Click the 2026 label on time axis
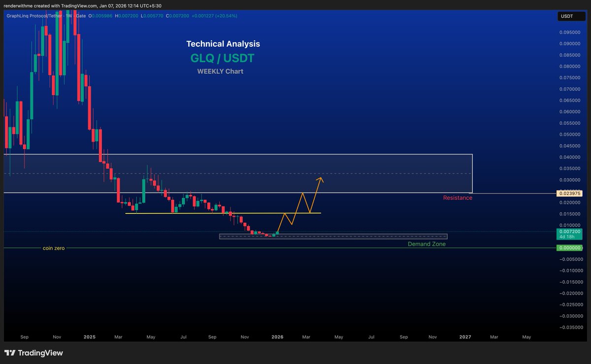Image resolution: width=591 pixels, height=364 pixels. (x=277, y=337)
